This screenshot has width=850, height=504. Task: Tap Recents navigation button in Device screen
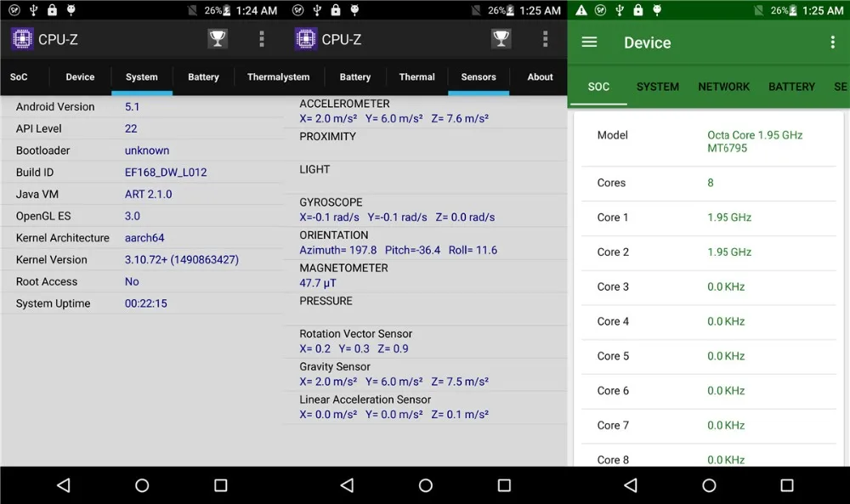pos(787,485)
